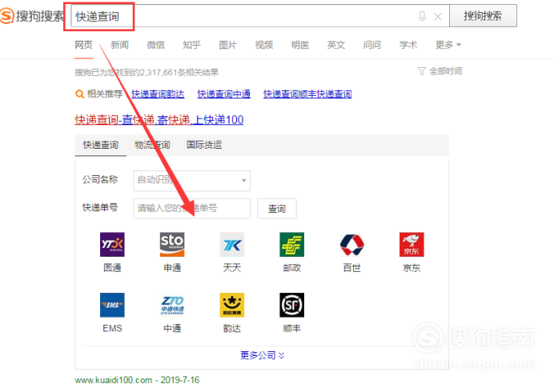Screen dimensions: 554x392
Task: Open the 公司名称 自动识别 dropdown
Action: 192,181
